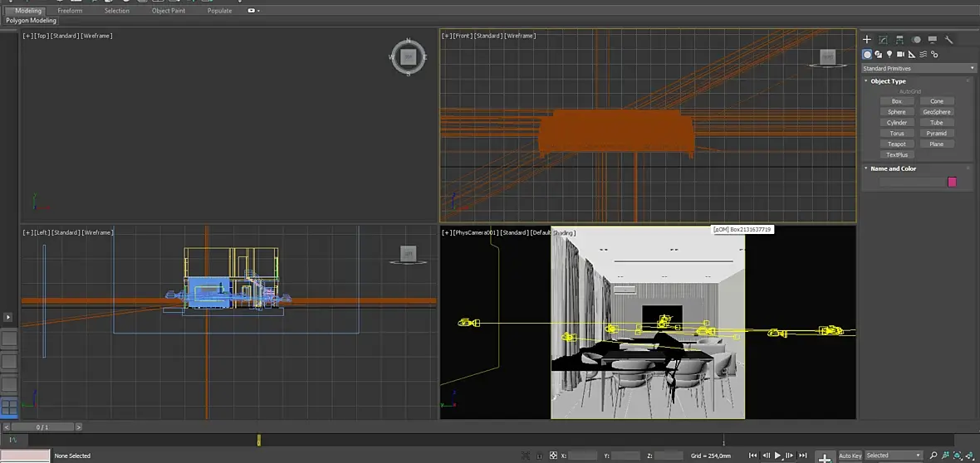This screenshot has width=980, height=463.
Task: Open the Object Paint ribbon tab
Action: (169, 11)
